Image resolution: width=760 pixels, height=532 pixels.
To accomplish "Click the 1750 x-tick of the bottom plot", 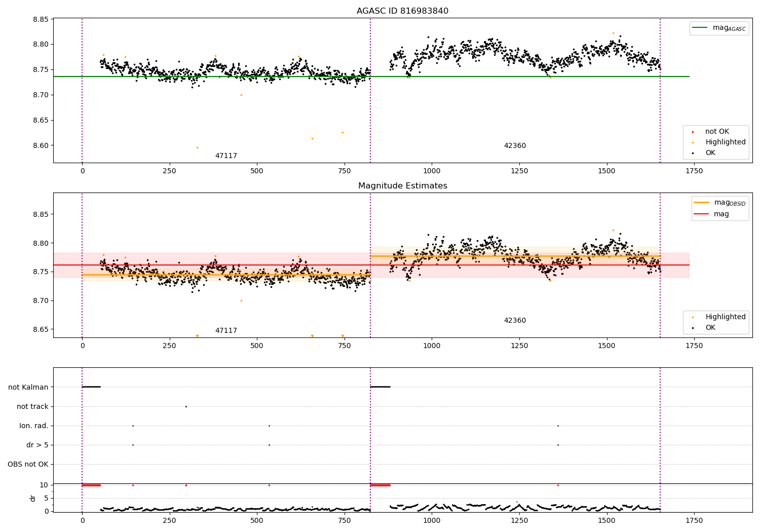I will click(694, 520).
